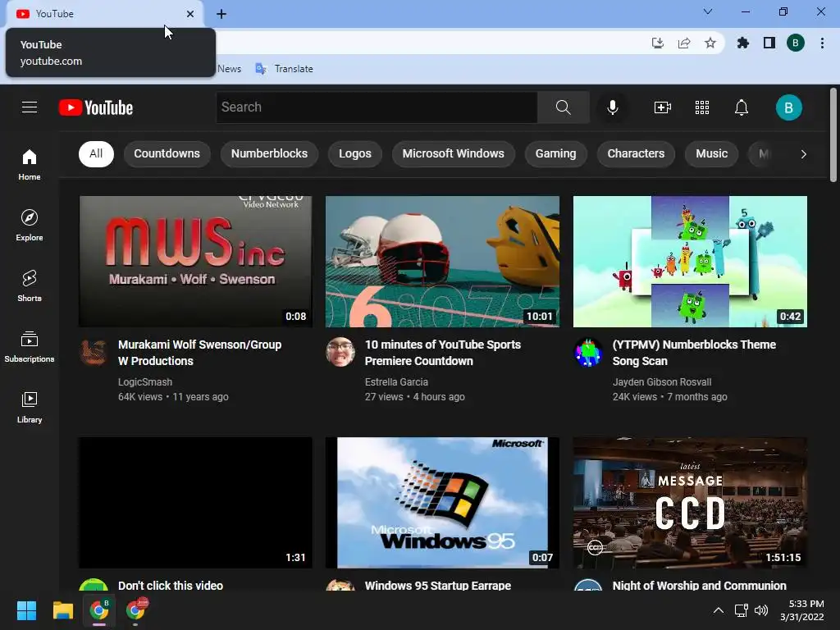This screenshot has width=840, height=630.
Task: Open the volume speaker tray icon
Action: tap(760, 610)
